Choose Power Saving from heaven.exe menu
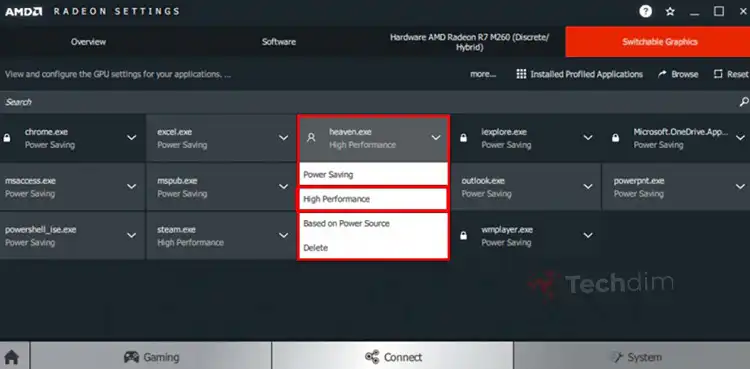This screenshot has width=750, height=369. click(373, 175)
